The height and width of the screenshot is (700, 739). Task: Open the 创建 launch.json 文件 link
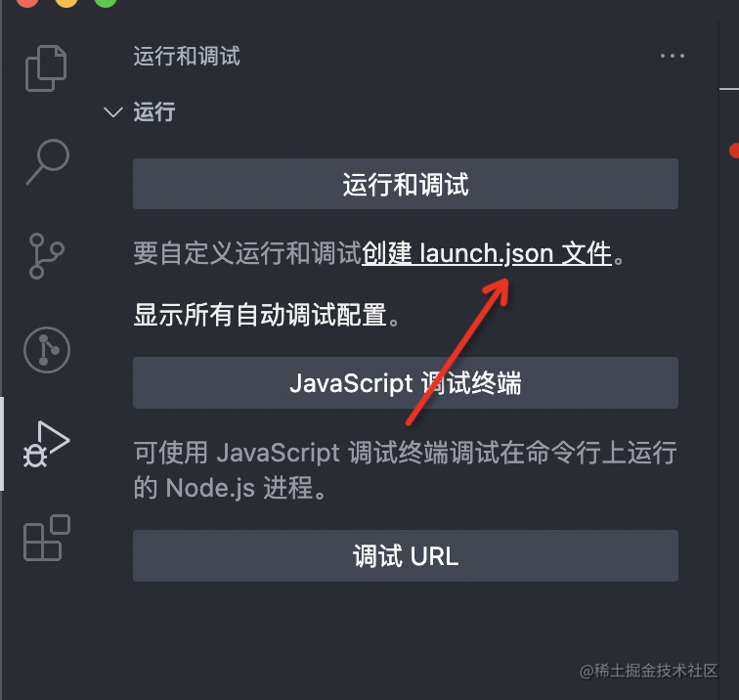coord(487,253)
